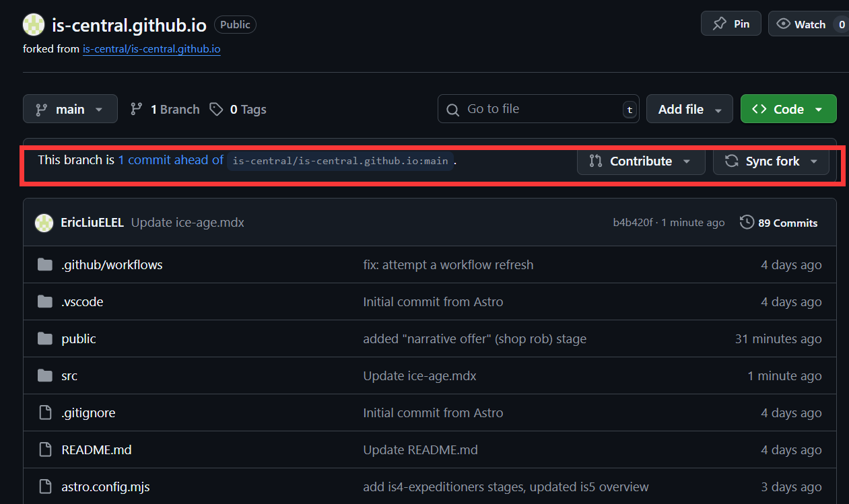Open the Sync fork menu
The image size is (849, 504).
(x=771, y=161)
